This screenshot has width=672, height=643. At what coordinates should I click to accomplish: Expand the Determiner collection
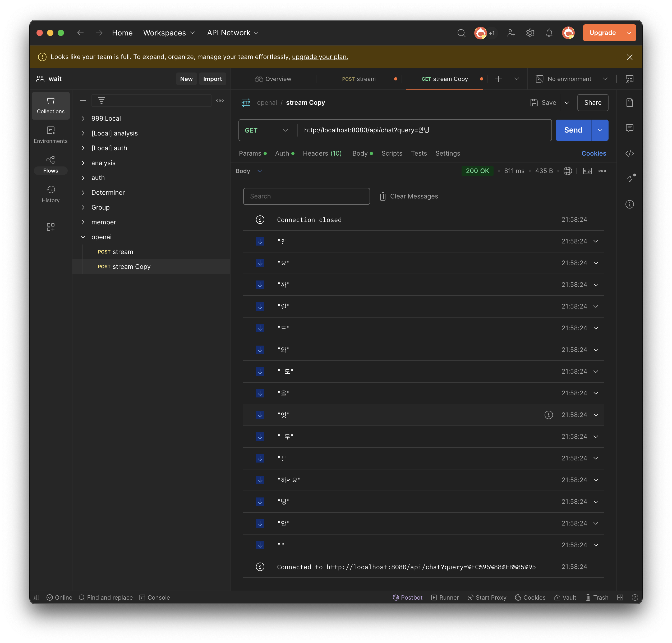point(83,193)
